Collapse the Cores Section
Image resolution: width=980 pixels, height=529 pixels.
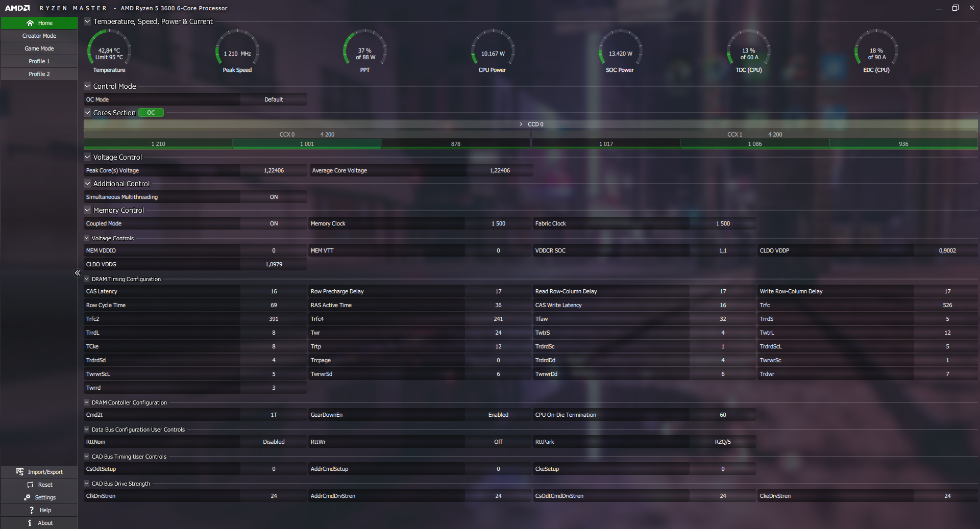click(x=87, y=113)
